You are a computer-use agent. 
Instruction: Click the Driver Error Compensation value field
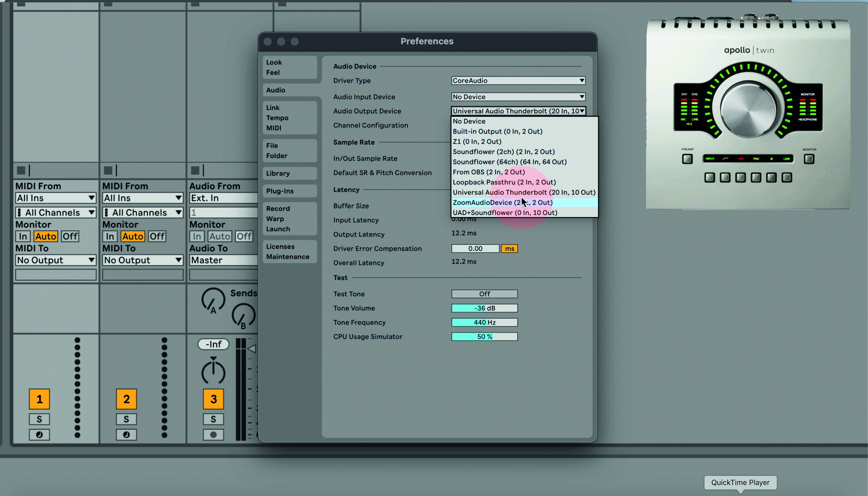(x=475, y=249)
